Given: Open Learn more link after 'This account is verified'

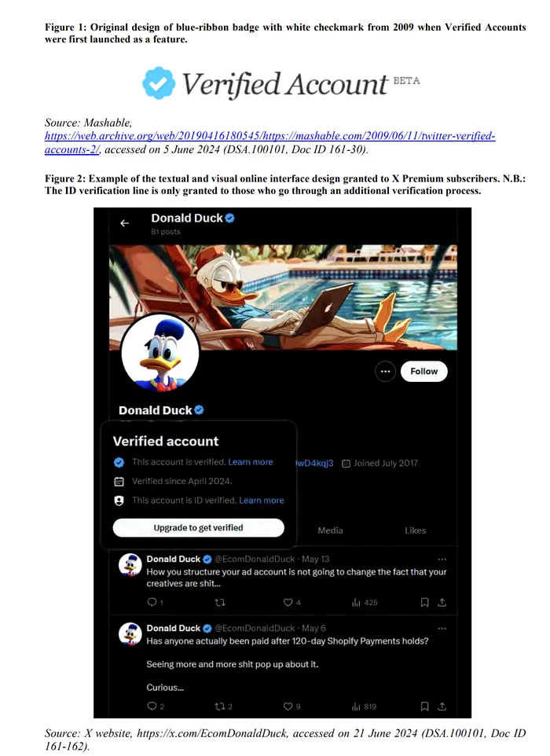Looking at the screenshot, I should 250,462.
